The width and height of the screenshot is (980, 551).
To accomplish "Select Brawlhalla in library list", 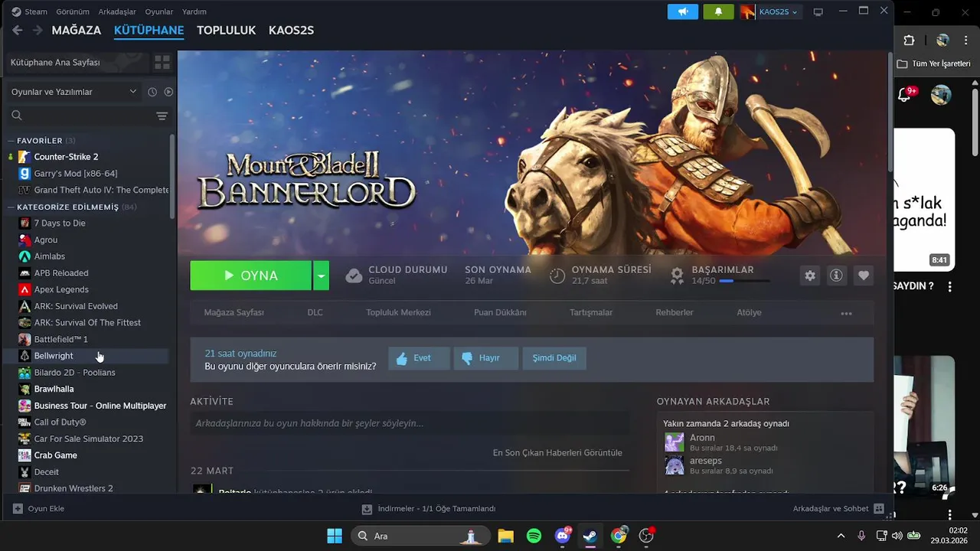I will (89, 389).
